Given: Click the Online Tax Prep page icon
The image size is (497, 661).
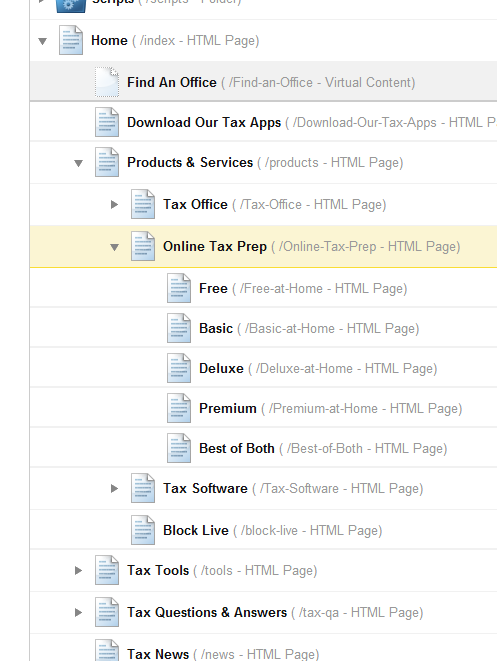Looking at the screenshot, I should 143,246.
